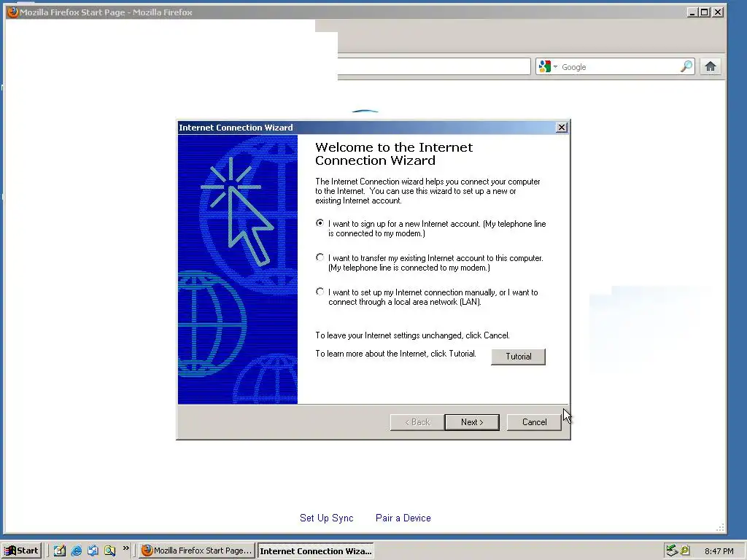Focus the Google search field in Firefox

619,66
